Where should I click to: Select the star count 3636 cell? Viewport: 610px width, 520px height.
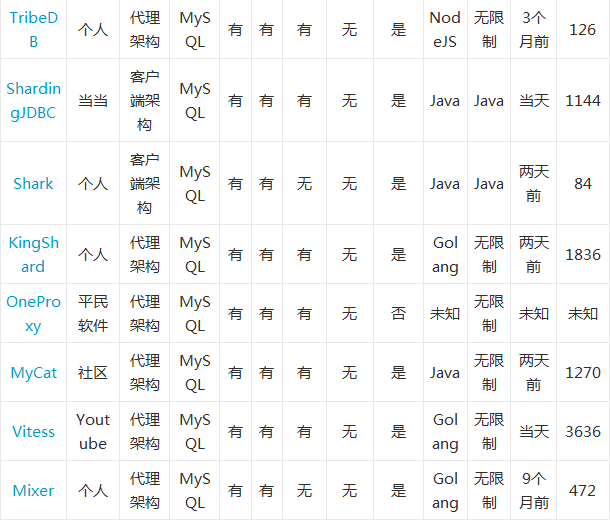coord(583,432)
